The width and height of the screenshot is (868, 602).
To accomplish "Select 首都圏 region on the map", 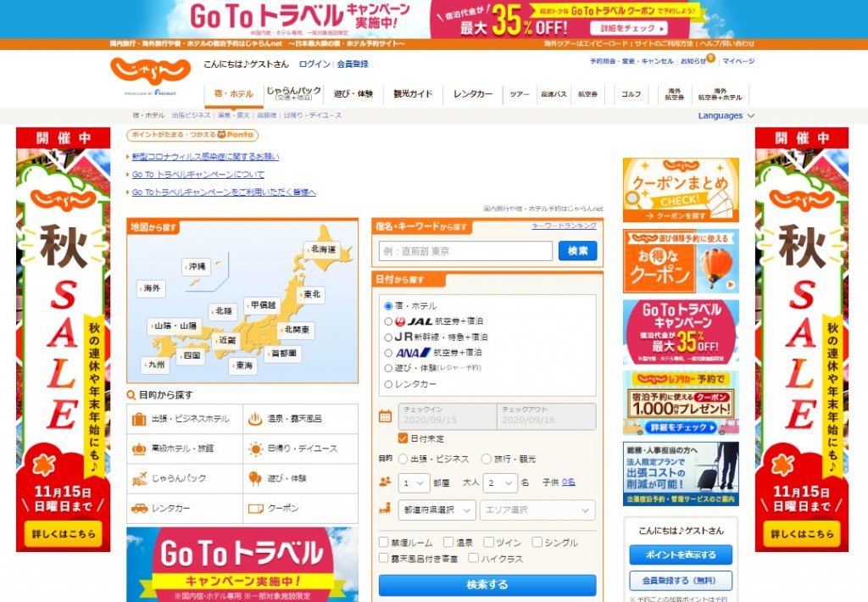I will click(x=283, y=353).
